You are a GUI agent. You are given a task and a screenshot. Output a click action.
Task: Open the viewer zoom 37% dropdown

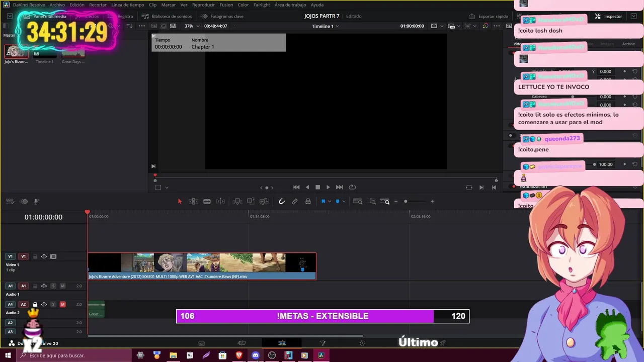click(192, 26)
